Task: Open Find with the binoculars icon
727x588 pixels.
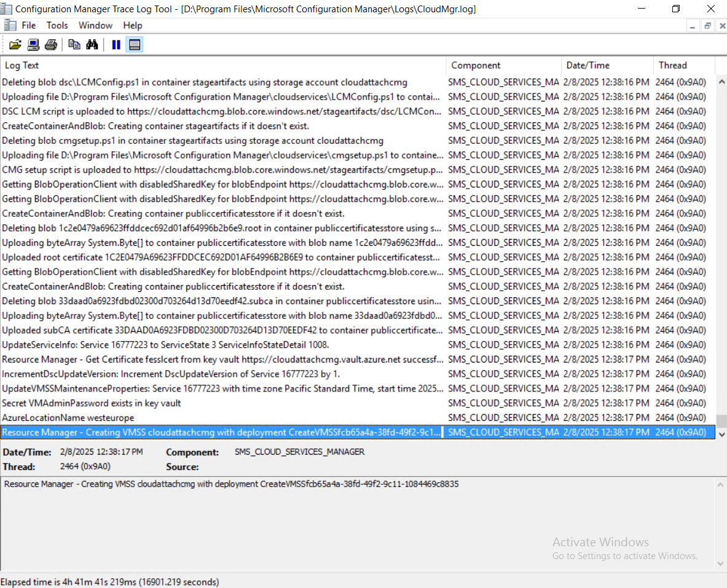Action: (x=92, y=44)
